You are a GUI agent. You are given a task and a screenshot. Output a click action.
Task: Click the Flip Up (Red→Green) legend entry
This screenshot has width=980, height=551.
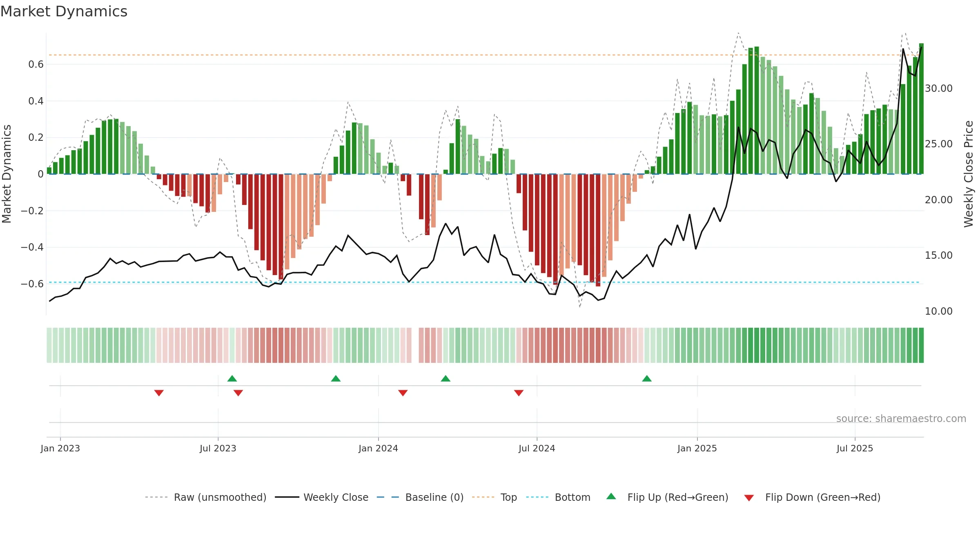click(x=668, y=497)
